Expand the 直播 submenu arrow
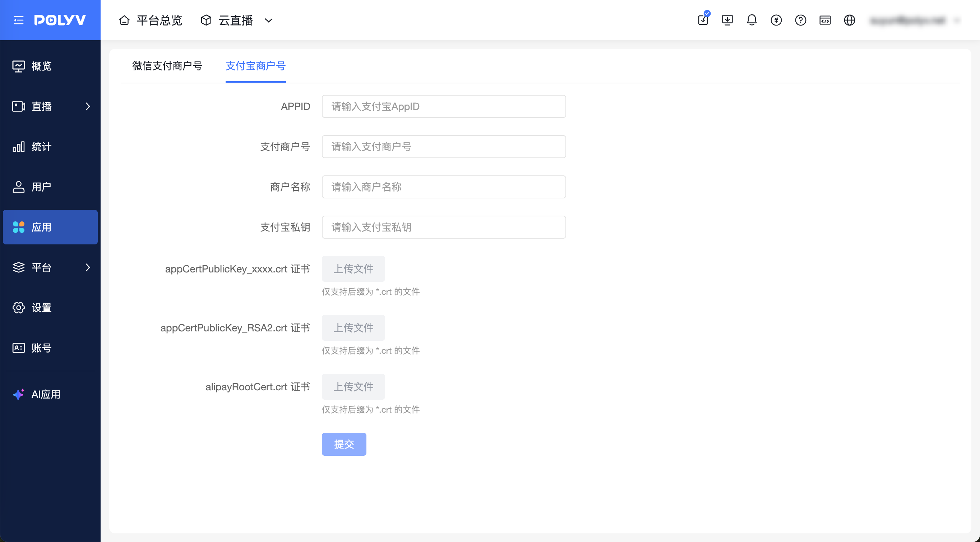 coord(88,107)
